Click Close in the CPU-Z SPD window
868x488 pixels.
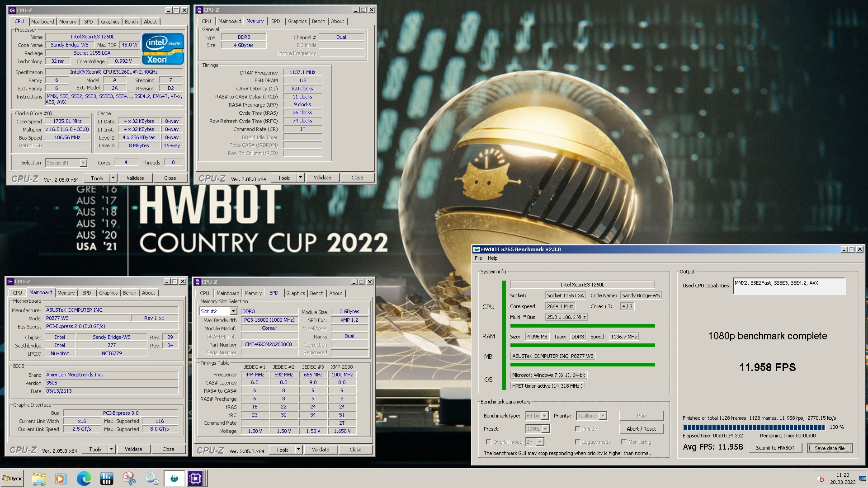(355, 450)
